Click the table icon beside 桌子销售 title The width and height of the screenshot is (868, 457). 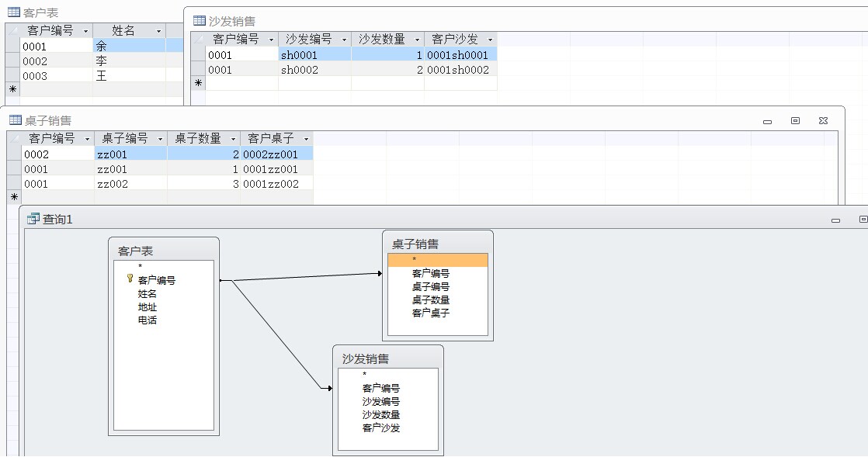tap(16, 120)
